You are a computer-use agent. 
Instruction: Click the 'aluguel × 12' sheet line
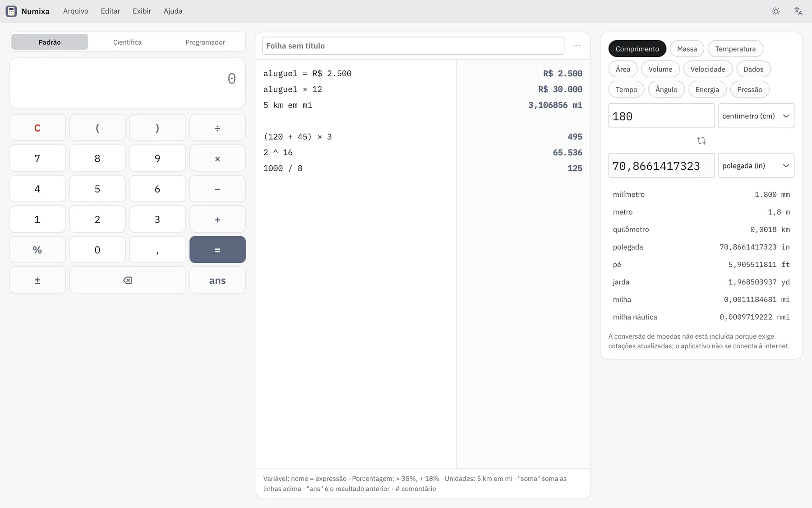[x=293, y=89]
